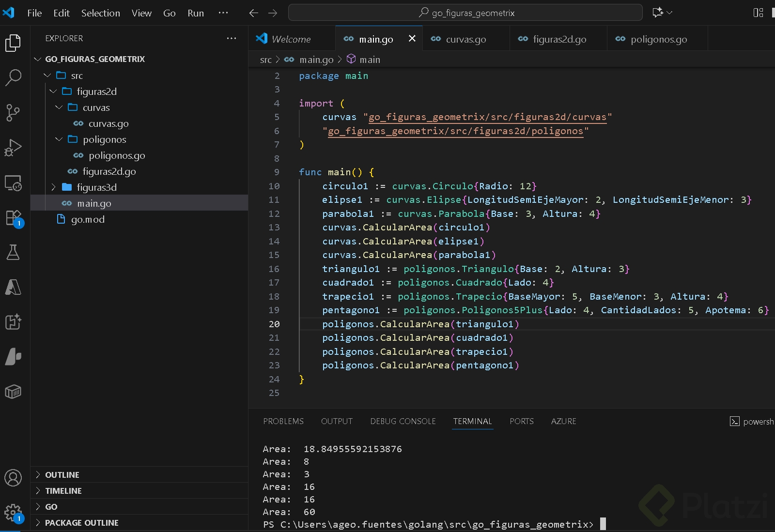Screen dimensions: 775x532
Task: Expand the OUTLINE section
Action: (x=62, y=475)
